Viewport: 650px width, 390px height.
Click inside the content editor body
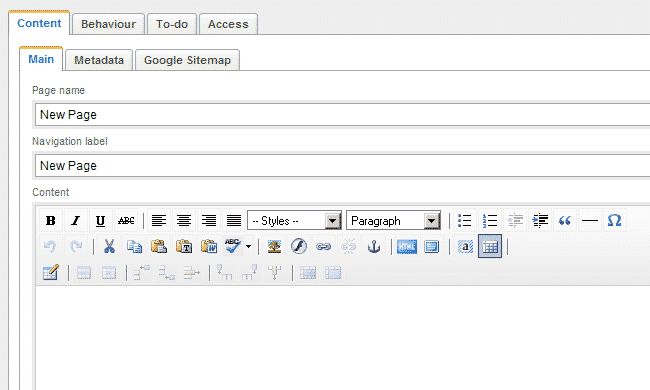(x=342, y=338)
